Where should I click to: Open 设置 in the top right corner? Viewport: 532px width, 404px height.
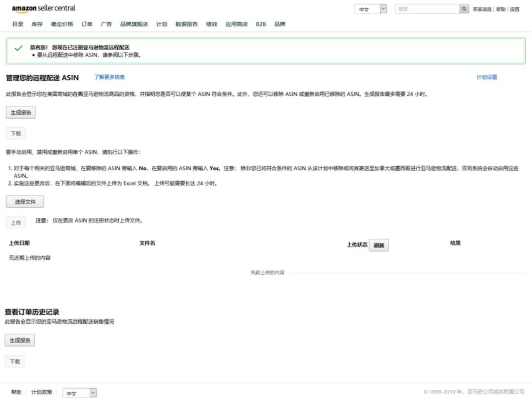point(516,9)
